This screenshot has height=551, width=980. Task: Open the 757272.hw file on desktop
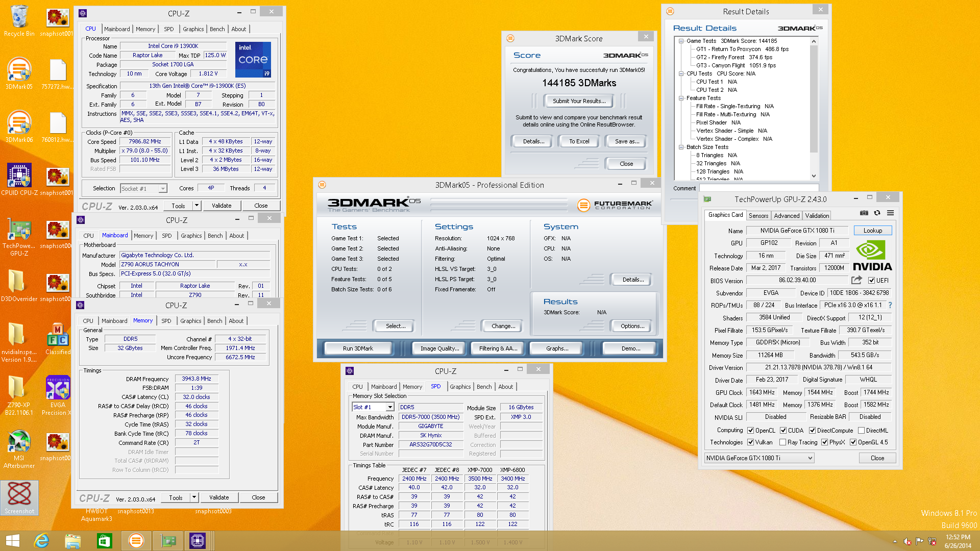pos(58,74)
